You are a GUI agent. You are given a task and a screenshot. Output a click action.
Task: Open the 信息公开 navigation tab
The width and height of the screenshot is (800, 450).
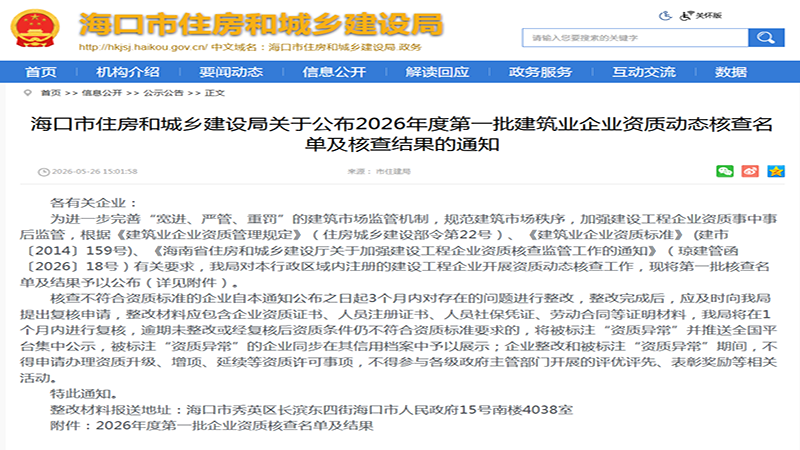coord(334,72)
